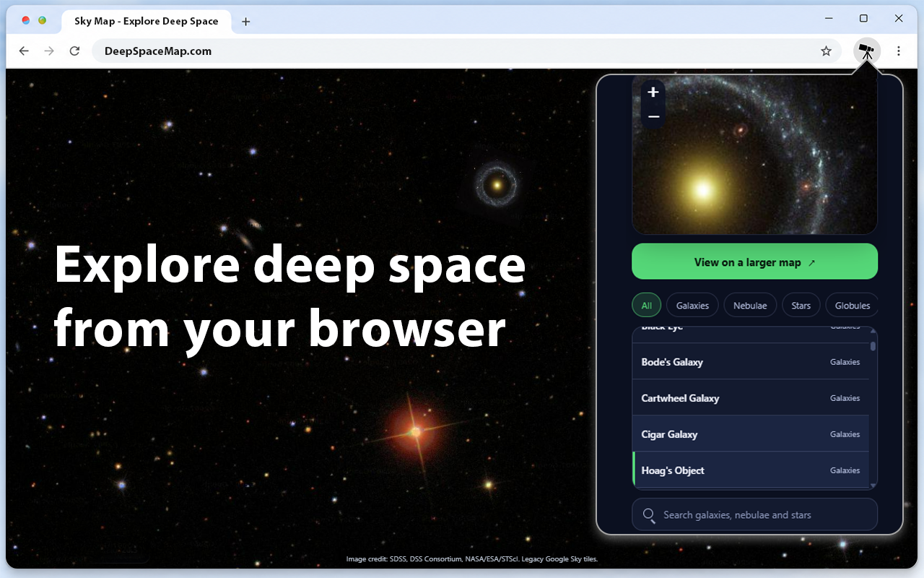The height and width of the screenshot is (578, 924).
Task: Click the sky map preview image
Action: coord(754,155)
